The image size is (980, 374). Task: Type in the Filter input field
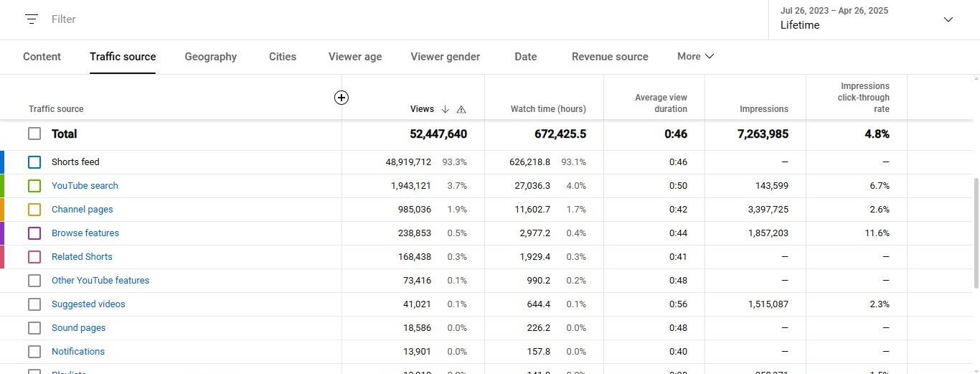point(215,19)
